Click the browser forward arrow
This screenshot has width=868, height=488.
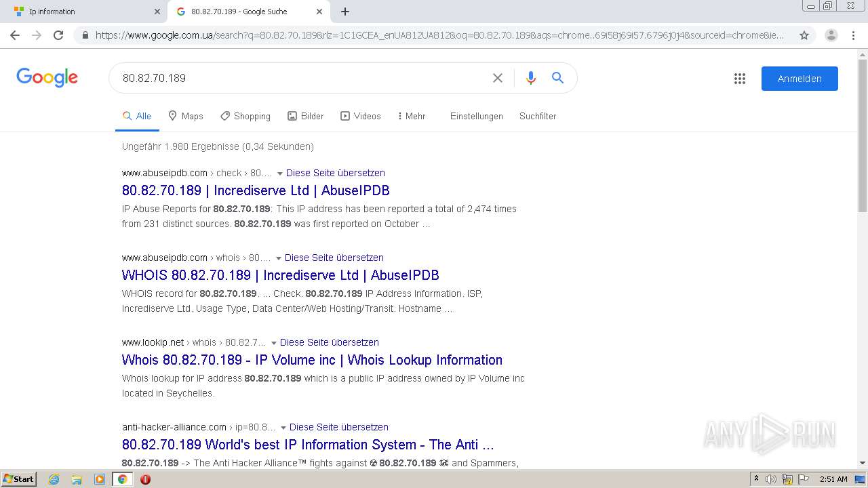(x=37, y=35)
